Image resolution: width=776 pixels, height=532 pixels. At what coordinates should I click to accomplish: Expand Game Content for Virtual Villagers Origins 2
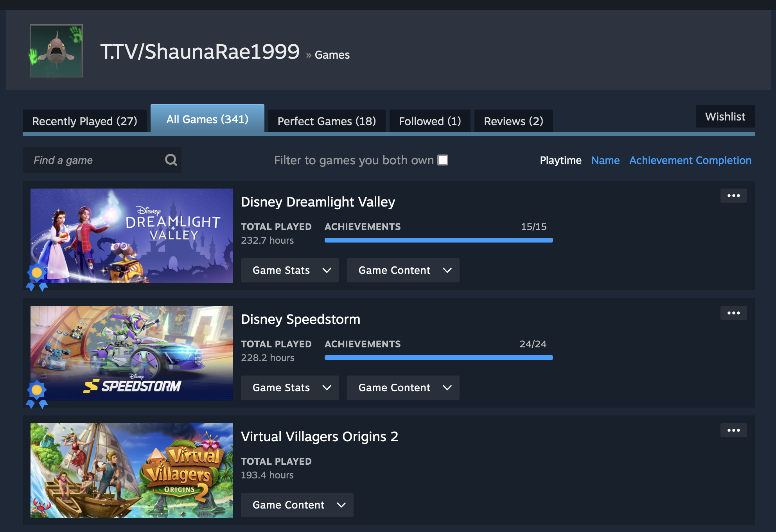pos(297,505)
